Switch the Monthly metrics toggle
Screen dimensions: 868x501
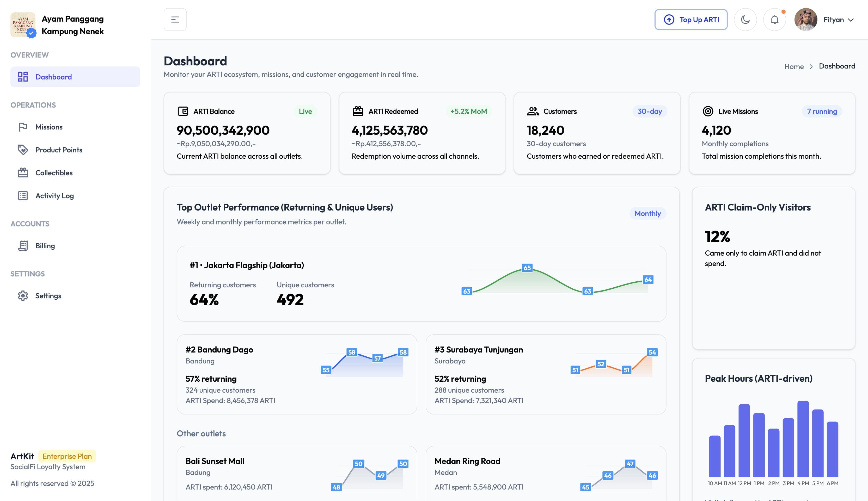[647, 213]
